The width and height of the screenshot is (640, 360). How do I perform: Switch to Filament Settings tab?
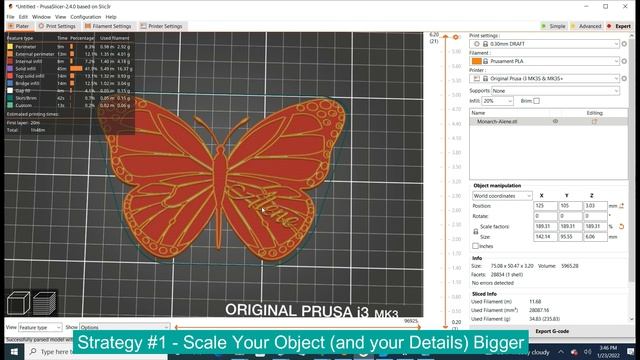coord(108,26)
